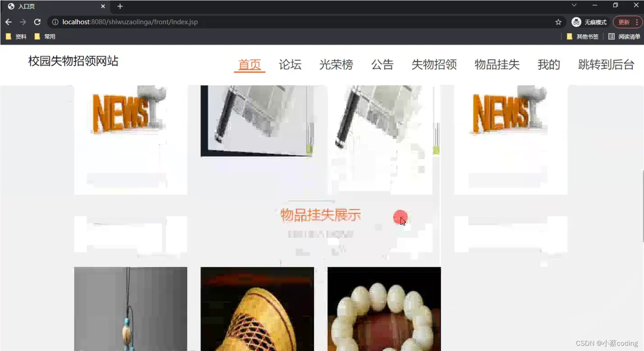The image size is (644, 351).
Task: Expand the tab search chevron in title bar
Action: tap(574, 5)
